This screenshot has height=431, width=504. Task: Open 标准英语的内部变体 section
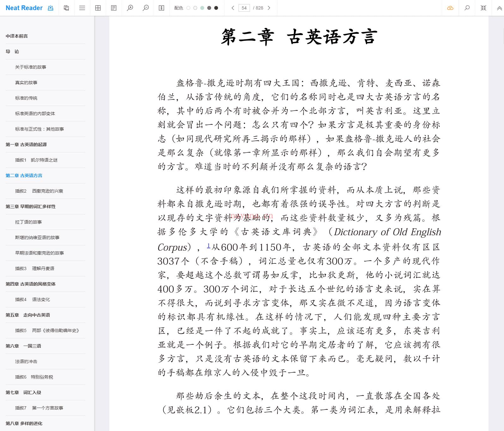35,114
